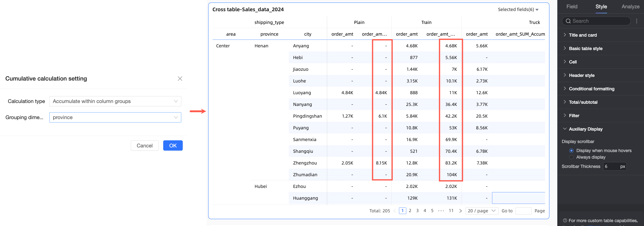Click the 'province' column header in the table
The image size is (644, 226).
[x=269, y=34]
